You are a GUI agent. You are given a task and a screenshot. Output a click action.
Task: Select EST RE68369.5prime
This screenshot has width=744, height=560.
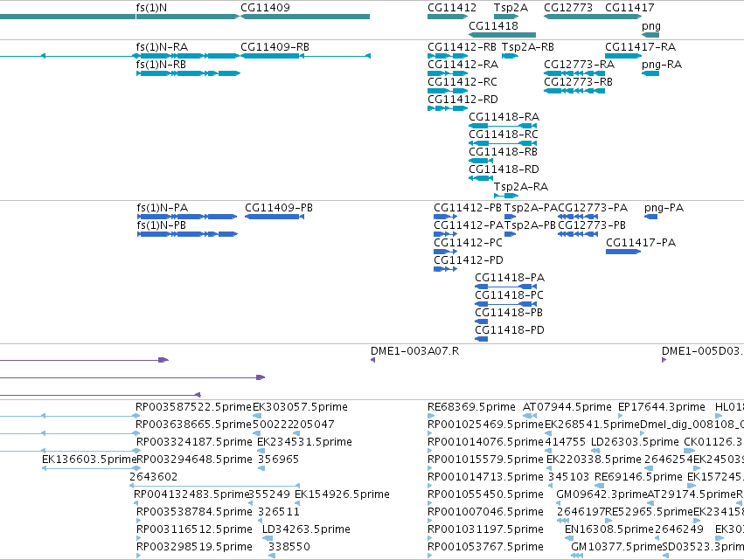(x=471, y=407)
